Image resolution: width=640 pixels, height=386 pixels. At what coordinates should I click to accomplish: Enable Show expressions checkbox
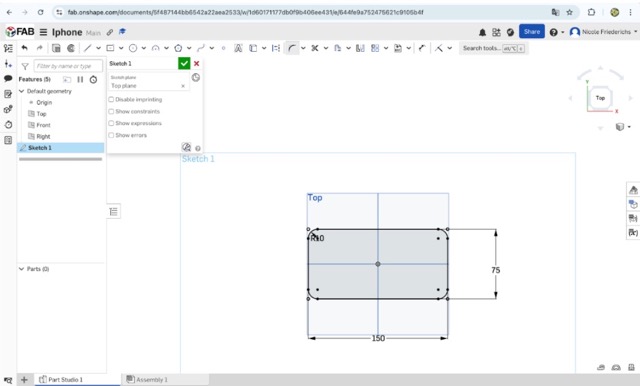(111, 123)
